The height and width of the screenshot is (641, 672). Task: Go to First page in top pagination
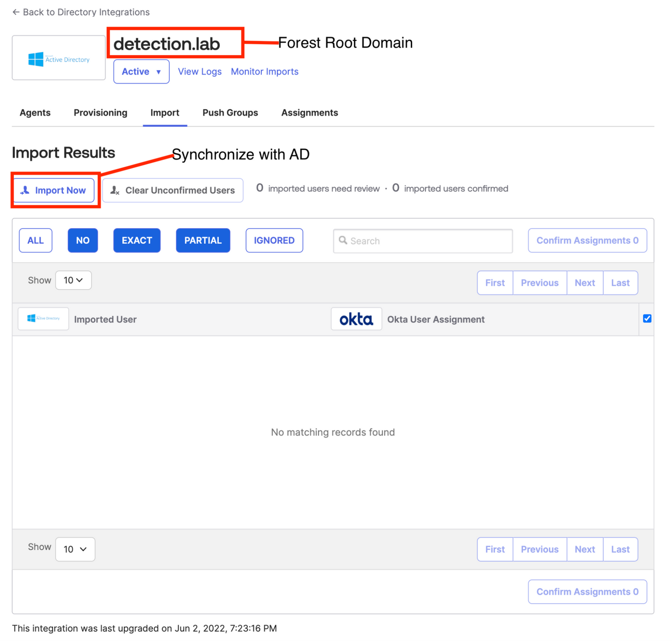(x=495, y=283)
